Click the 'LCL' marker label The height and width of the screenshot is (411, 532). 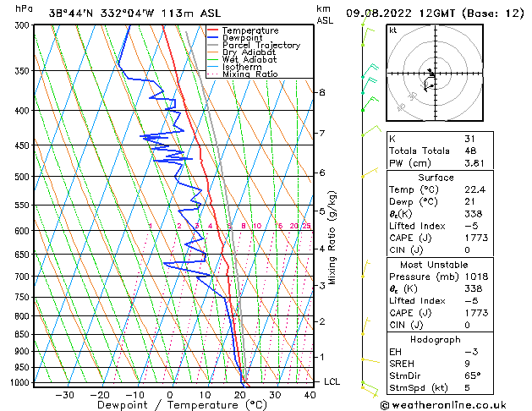pyautogui.click(x=332, y=382)
